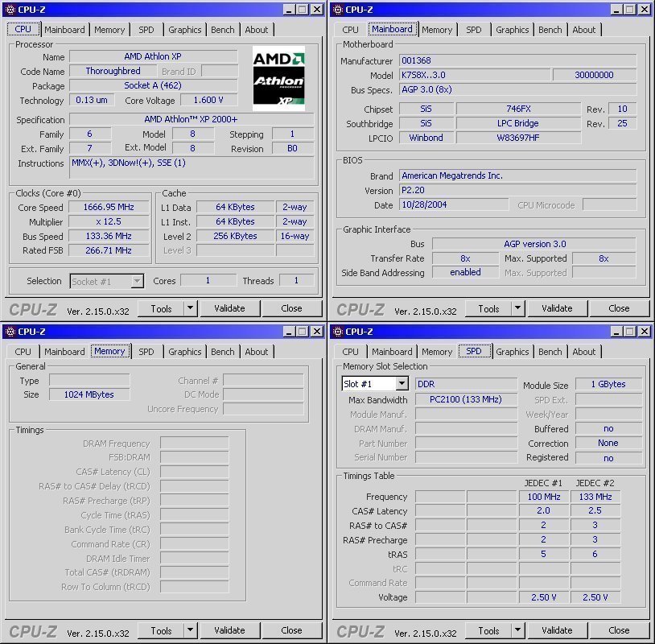Expand Tools dropdown arrow in CPU window
The width and height of the screenshot is (655, 644).
point(190,308)
